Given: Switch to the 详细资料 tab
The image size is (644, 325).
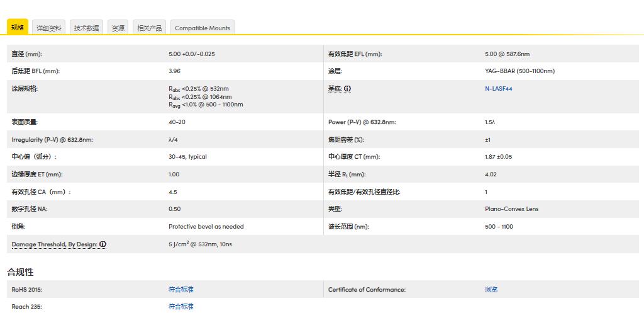Looking at the screenshot, I should click(x=49, y=28).
